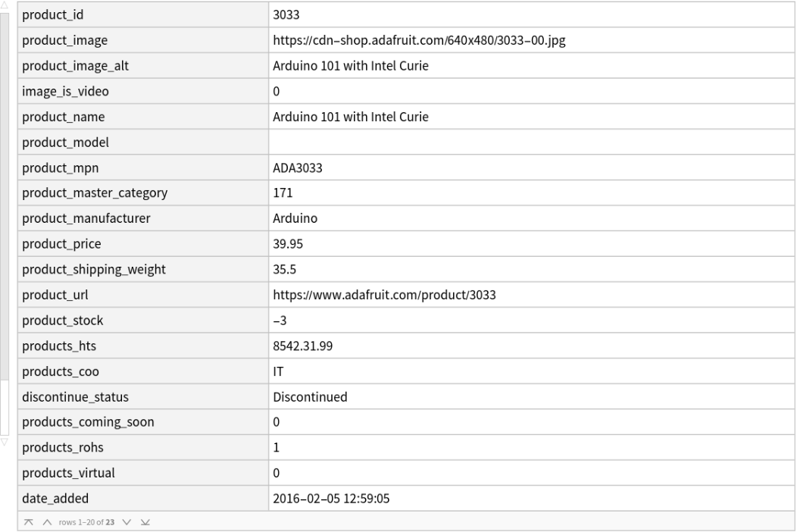Click the date_added value cell
Screen dimensions: 797x532
tap(331, 499)
